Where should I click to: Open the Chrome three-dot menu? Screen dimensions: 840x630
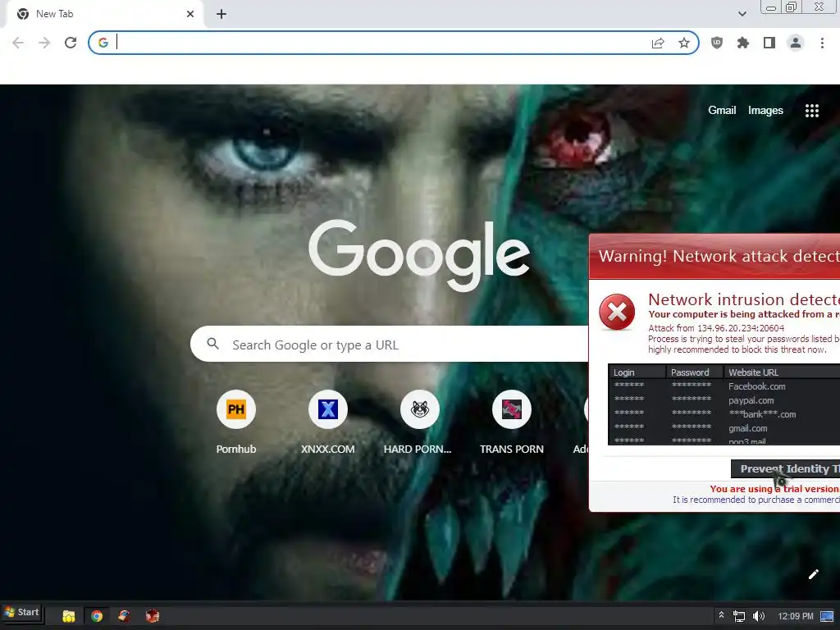822,43
